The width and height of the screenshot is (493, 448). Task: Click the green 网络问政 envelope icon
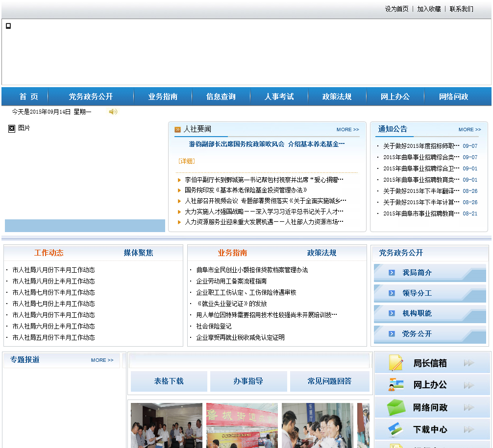[395, 407]
